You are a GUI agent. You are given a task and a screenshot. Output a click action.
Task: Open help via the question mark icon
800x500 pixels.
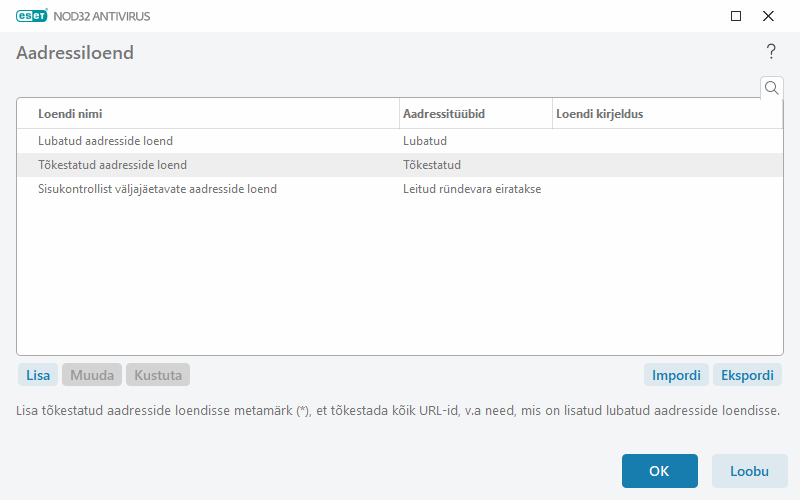coord(771,52)
